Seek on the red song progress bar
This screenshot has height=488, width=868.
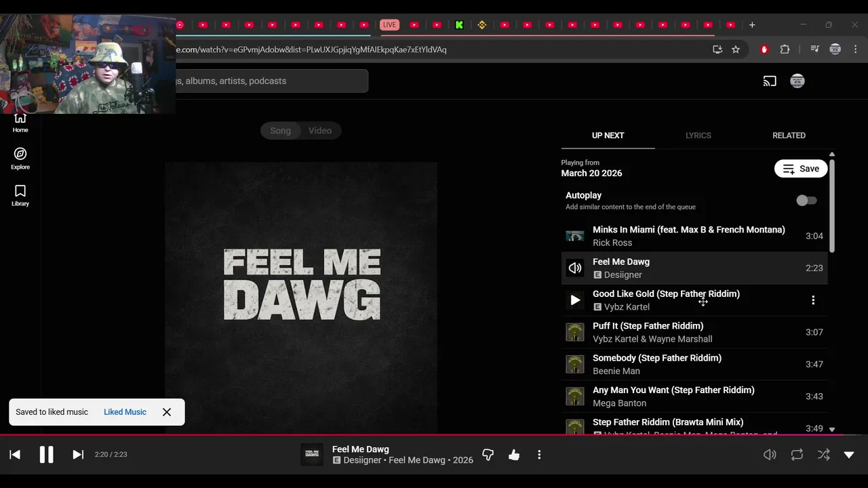[x=434, y=435]
